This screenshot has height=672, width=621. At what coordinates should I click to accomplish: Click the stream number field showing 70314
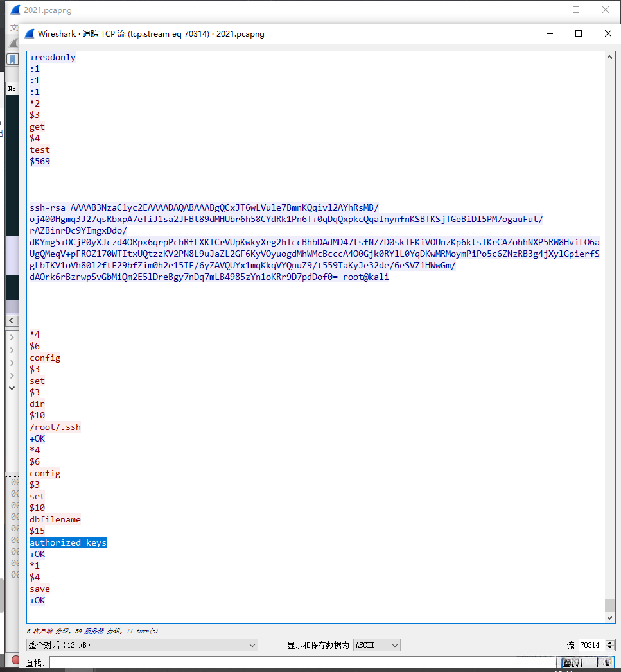point(592,645)
